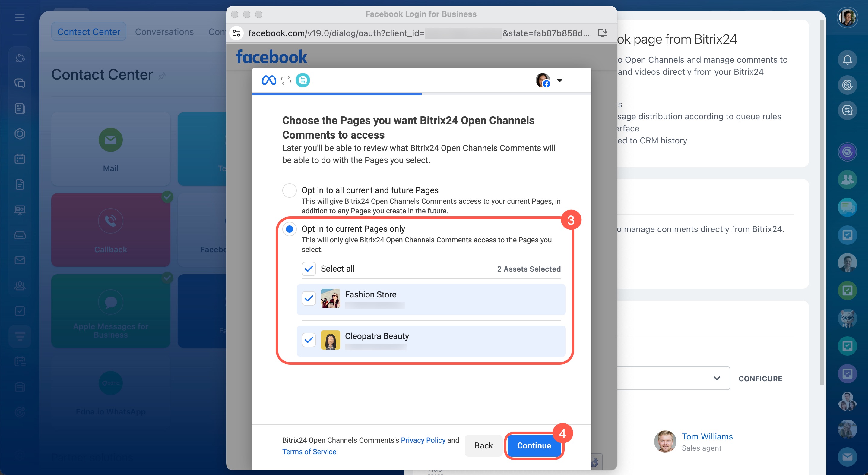Click the install app icon in address bar
This screenshot has width=868, height=475.
602,33
